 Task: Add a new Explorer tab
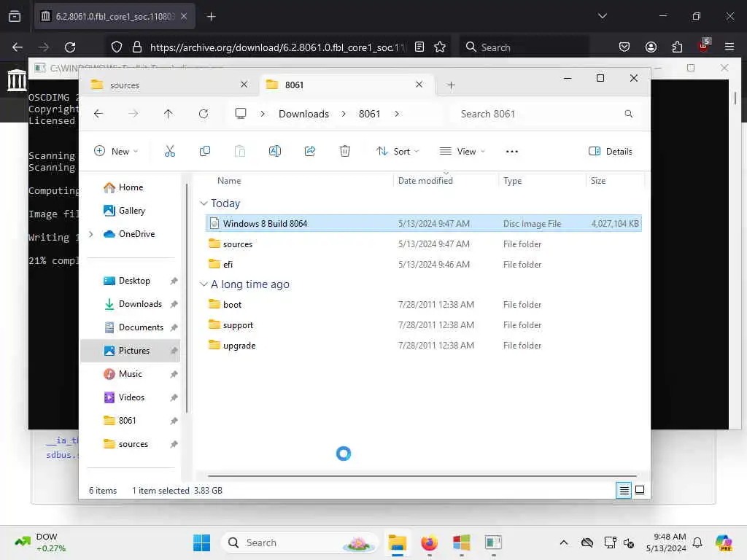(451, 85)
